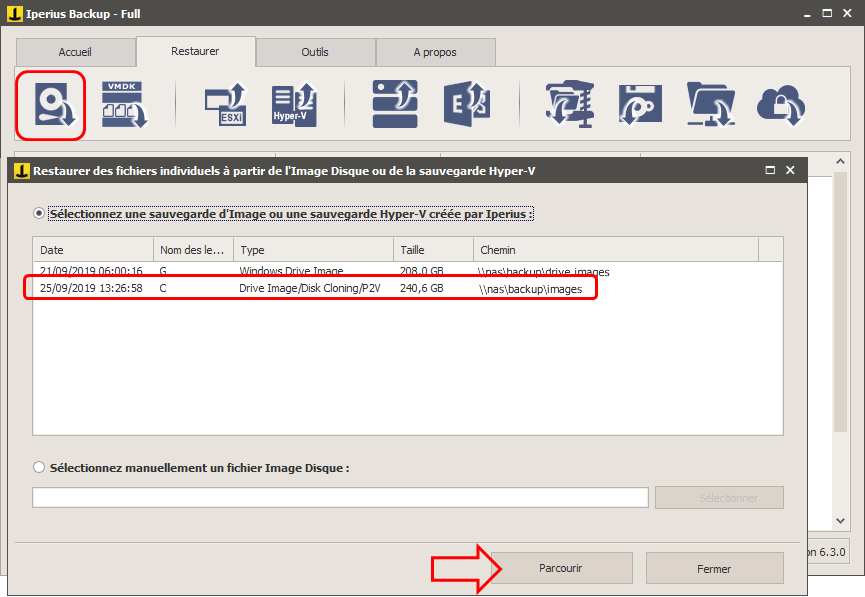Viewport: 865px width, 597px height.
Task: Select the manual Image Disque file option
Action: (39, 467)
